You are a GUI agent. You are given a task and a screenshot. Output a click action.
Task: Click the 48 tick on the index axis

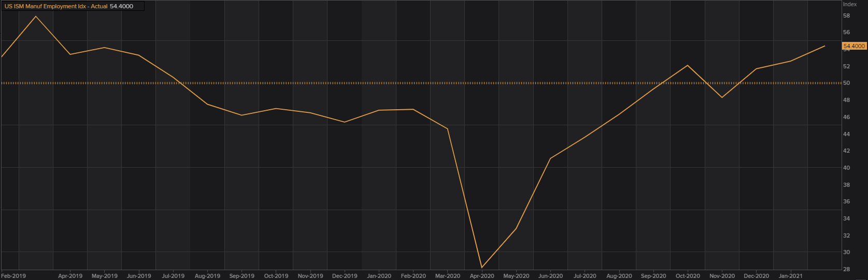point(846,100)
